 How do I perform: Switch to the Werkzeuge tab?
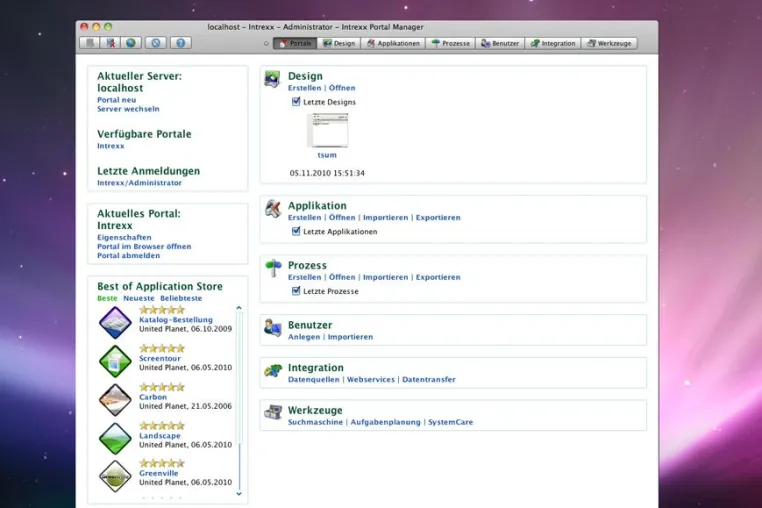click(x=609, y=43)
